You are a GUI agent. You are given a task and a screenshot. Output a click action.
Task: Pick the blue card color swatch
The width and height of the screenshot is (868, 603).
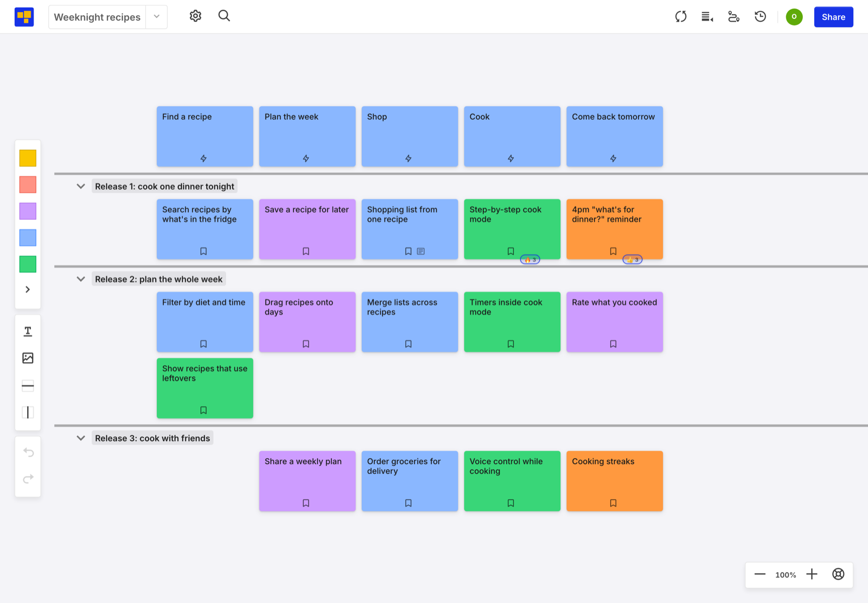click(28, 238)
